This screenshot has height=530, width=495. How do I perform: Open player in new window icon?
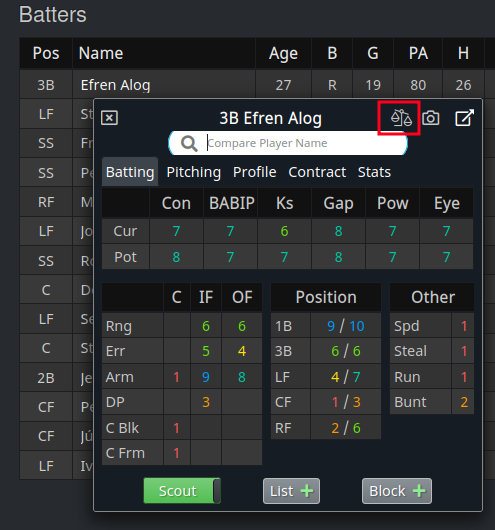click(464, 118)
